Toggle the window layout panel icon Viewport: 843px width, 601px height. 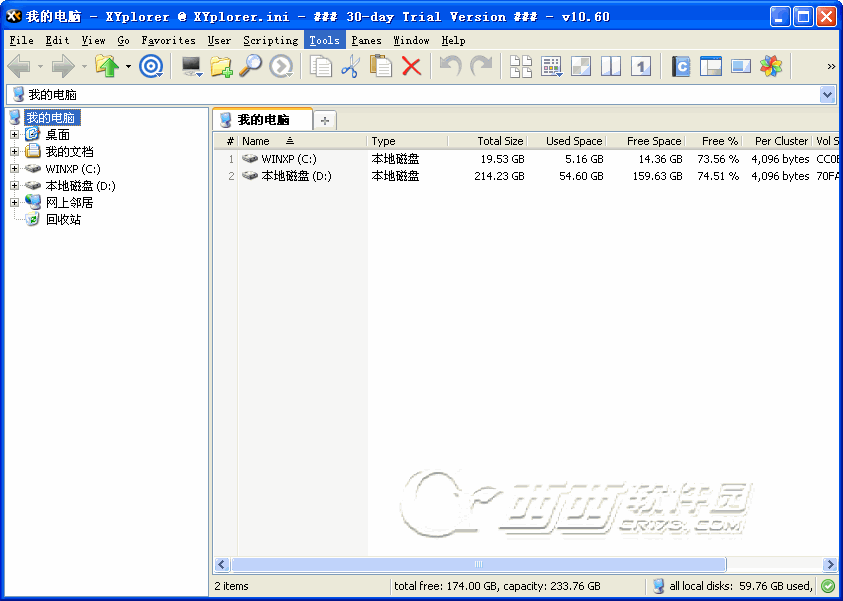(711, 67)
